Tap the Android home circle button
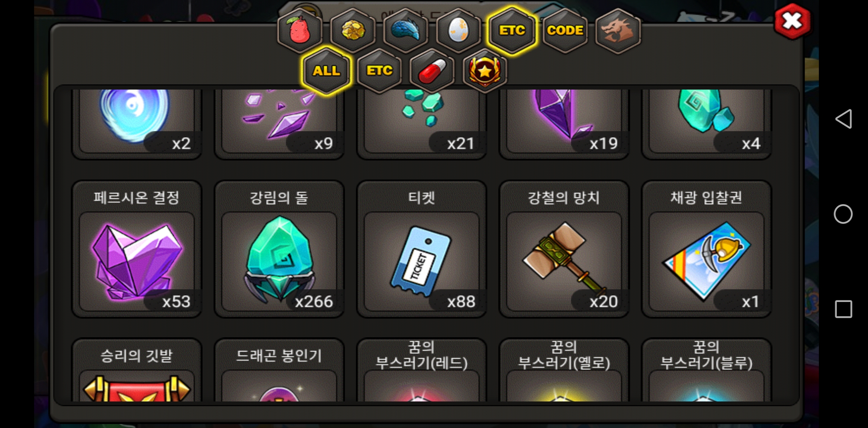 click(843, 214)
